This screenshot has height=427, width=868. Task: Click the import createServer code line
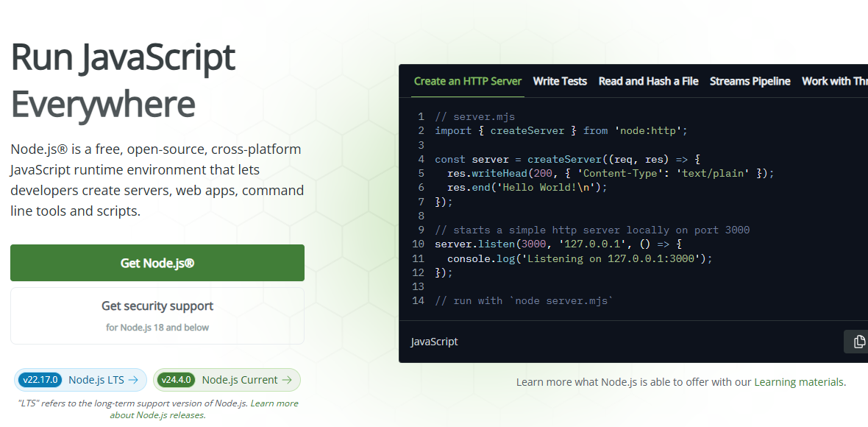pyautogui.click(x=561, y=131)
